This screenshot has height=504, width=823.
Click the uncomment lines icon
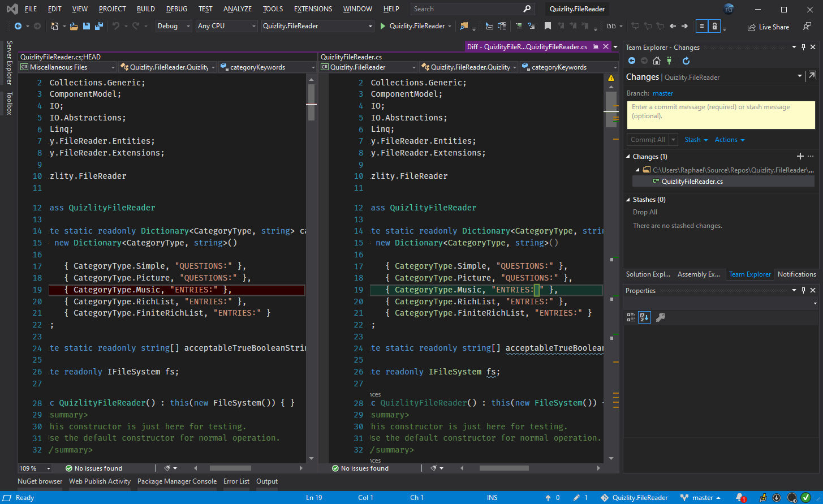click(x=531, y=26)
